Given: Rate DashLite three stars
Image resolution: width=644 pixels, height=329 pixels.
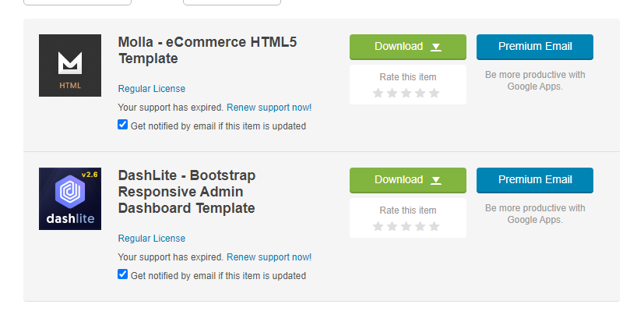Looking at the screenshot, I should coord(406,227).
